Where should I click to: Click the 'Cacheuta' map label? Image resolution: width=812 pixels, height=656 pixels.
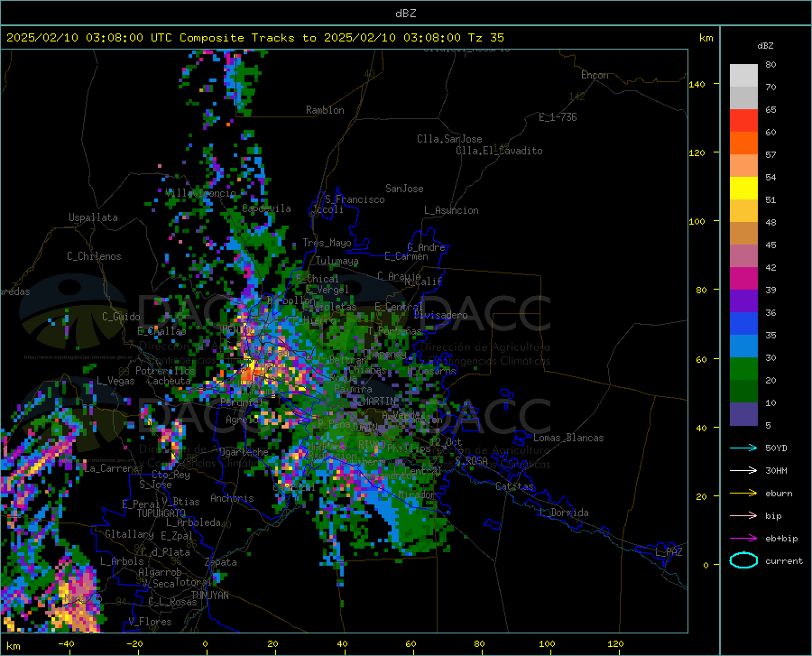pyautogui.click(x=169, y=381)
